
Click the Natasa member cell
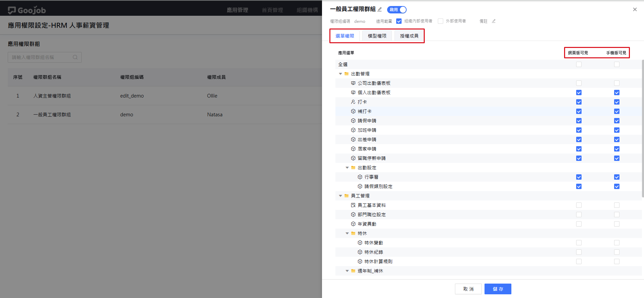tap(215, 115)
